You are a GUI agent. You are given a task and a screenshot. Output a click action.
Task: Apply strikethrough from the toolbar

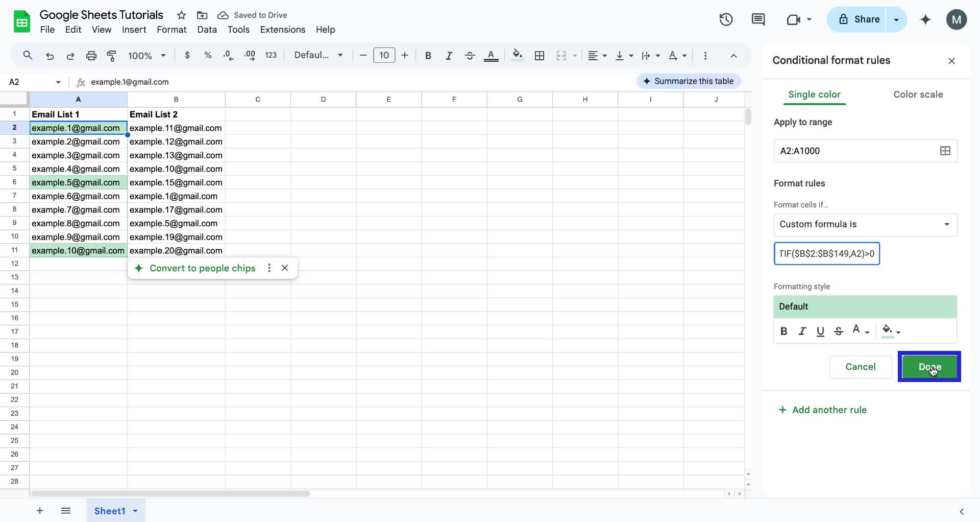click(x=470, y=56)
